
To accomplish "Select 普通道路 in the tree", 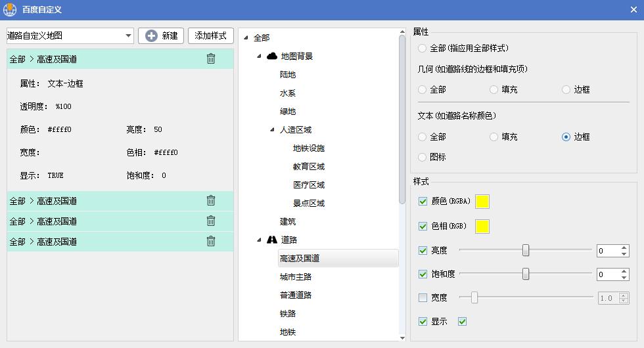I will coord(295,295).
